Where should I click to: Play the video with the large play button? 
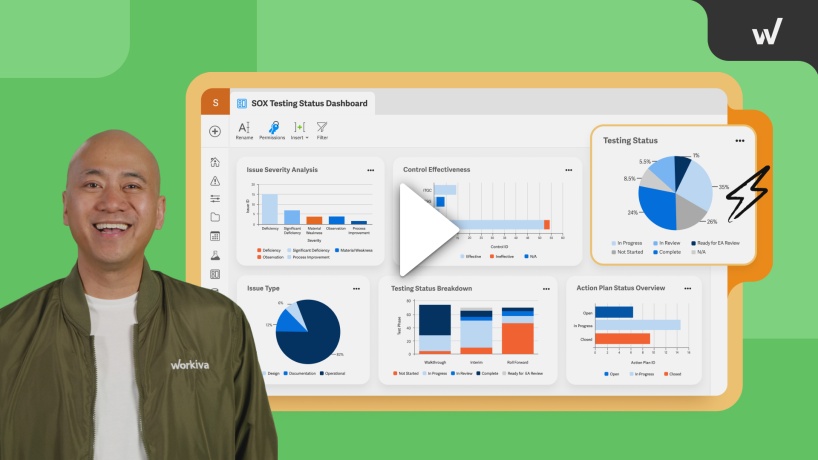(428, 229)
